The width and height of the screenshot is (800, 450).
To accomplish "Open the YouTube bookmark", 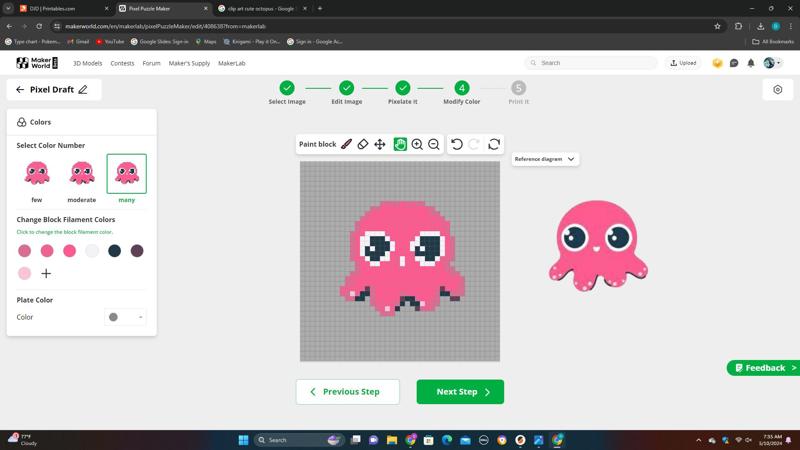I will [110, 41].
